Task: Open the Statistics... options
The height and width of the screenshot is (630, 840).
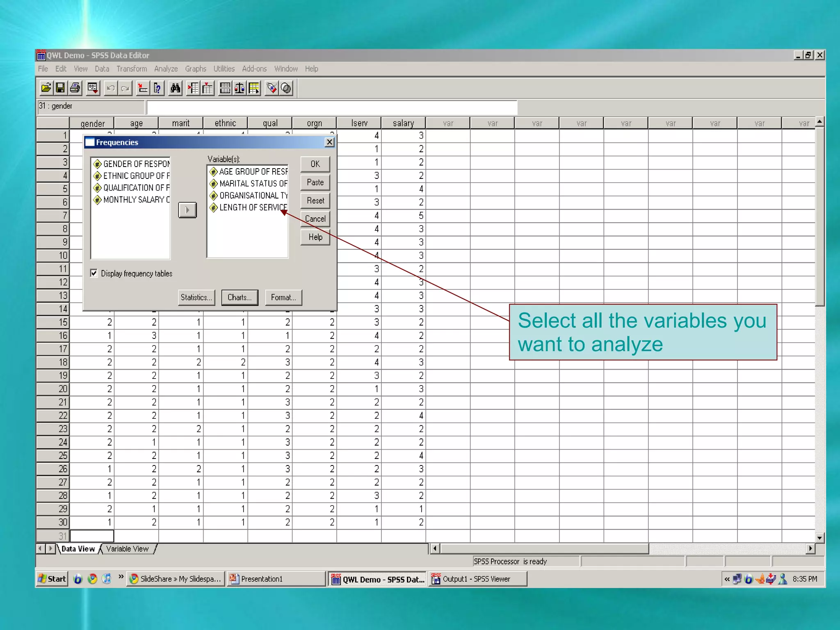Action: [x=196, y=297]
